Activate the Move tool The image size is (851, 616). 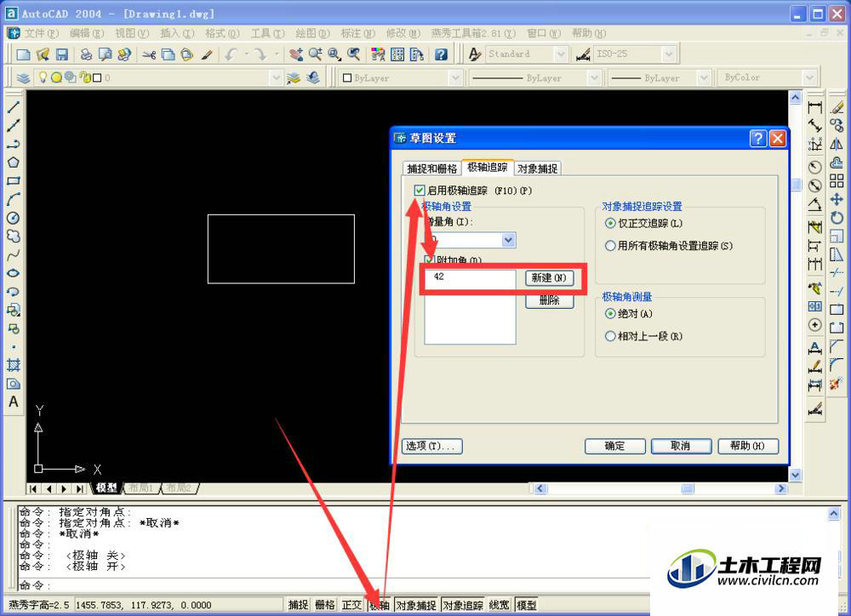click(x=837, y=199)
